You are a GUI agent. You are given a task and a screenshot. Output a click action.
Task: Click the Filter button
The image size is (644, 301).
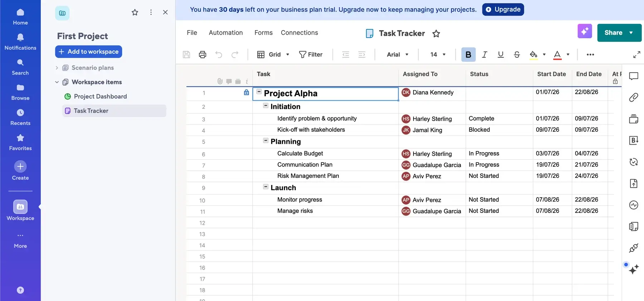pyautogui.click(x=311, y=54)
